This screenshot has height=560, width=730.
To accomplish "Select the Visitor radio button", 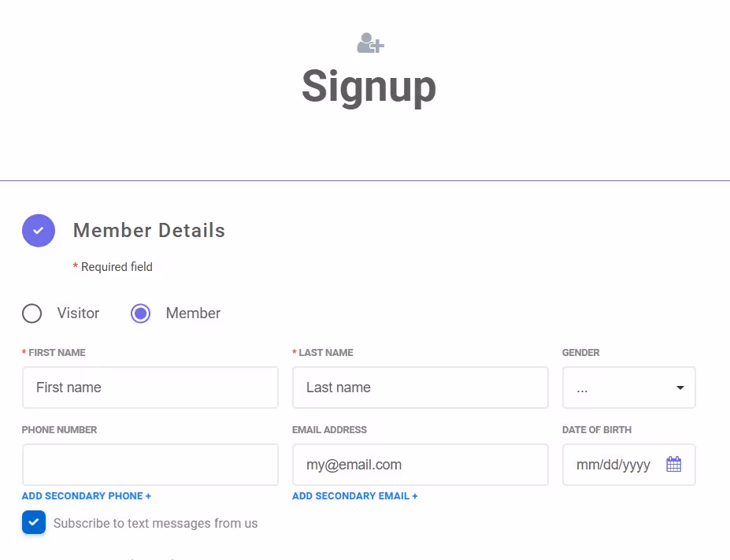I will pyautogui.click(x=31, y=313).
